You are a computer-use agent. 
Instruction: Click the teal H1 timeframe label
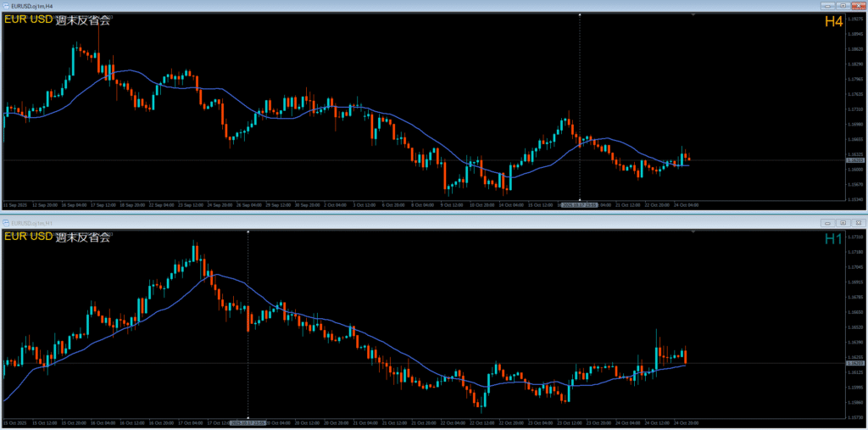click(x=833, y=240)
